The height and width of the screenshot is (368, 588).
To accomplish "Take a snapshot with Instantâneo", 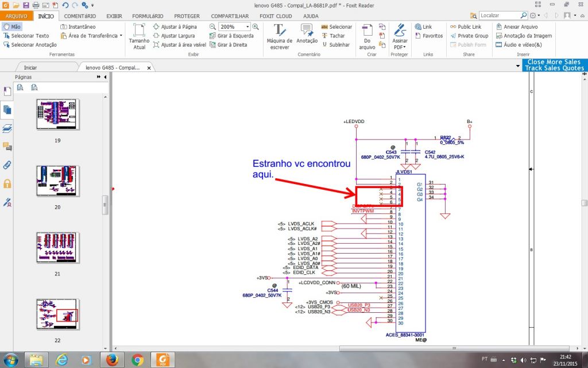I will [x=78, y=26].
